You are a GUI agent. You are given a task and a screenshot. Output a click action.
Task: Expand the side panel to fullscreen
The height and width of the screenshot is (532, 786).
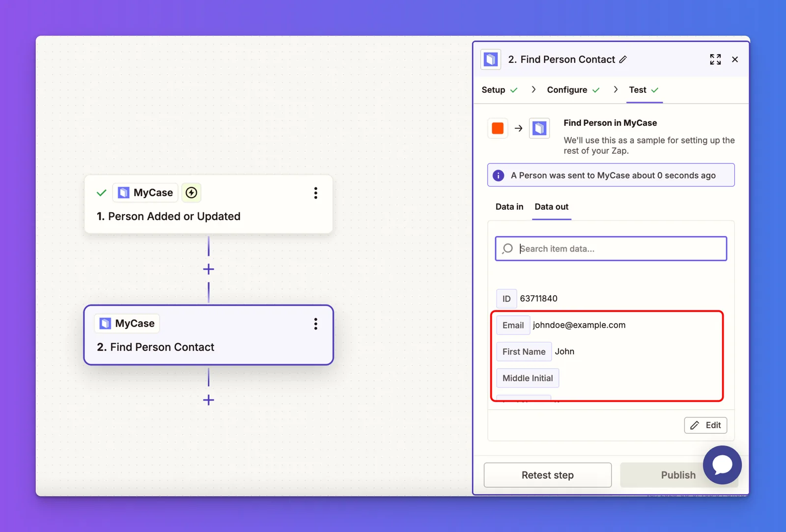click(x=715, y=59)
